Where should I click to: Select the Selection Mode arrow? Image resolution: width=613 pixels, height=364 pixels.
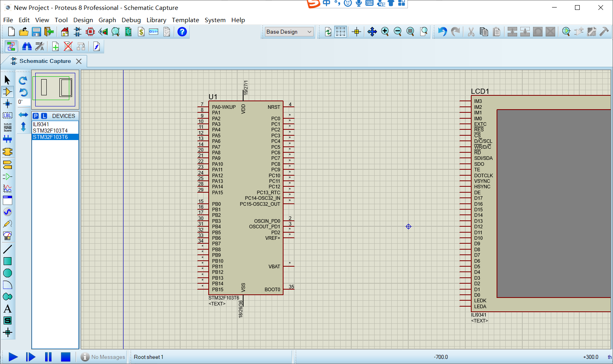[x=7, y=80]
